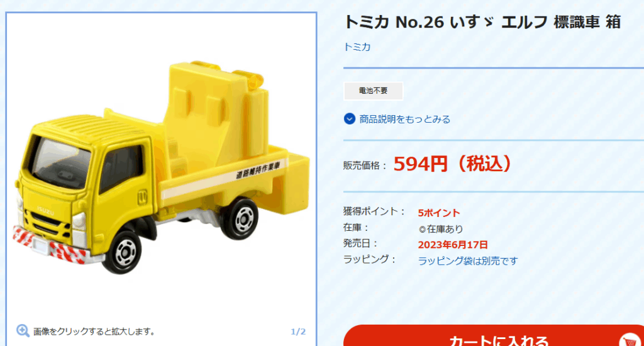Click the 発売日 label
This screenshot has width=644, height=346.
click(x=360, y=243)
